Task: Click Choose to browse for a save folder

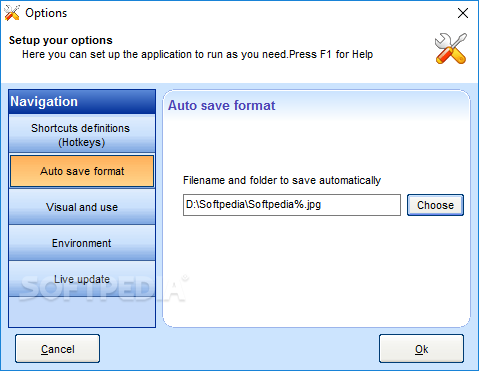Action: point(435,205)
